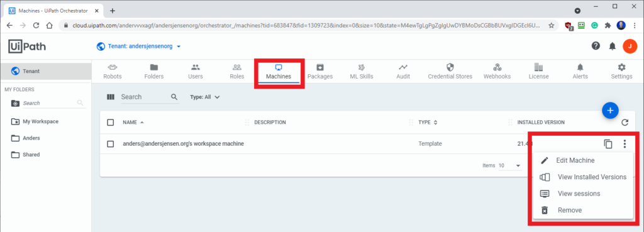Click the browser home icon
This screenshot has height=232, width=644.
49,25
